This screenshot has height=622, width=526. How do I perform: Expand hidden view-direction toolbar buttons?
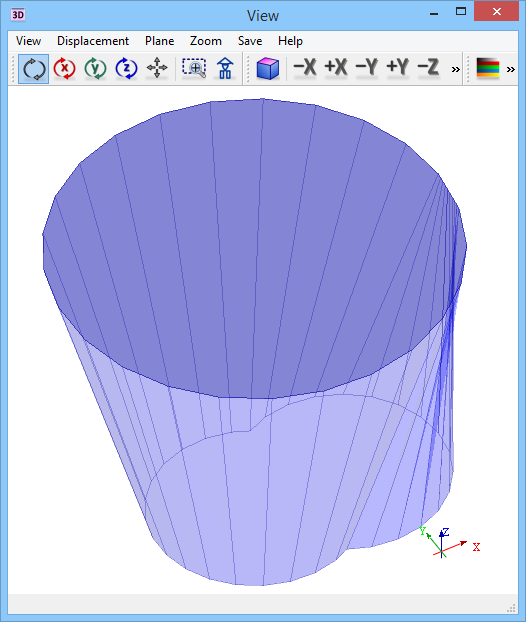[x=456, y=69]
